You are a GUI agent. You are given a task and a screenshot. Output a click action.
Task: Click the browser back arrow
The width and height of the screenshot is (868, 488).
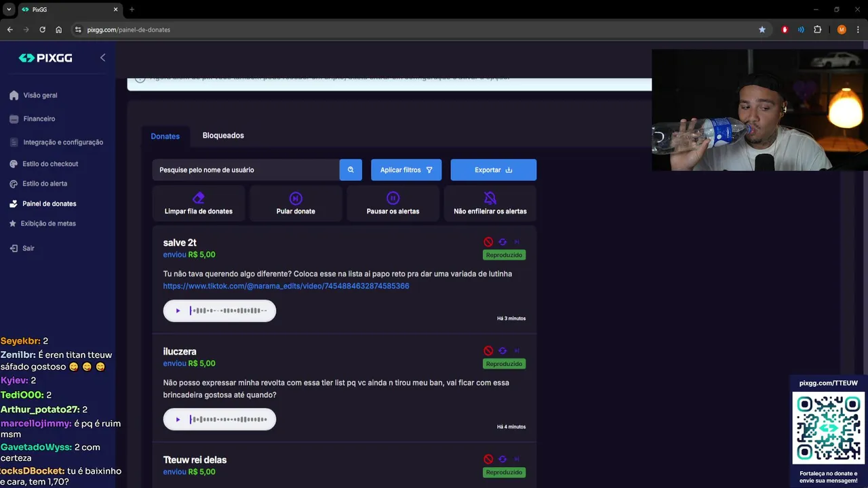point(9,30)
